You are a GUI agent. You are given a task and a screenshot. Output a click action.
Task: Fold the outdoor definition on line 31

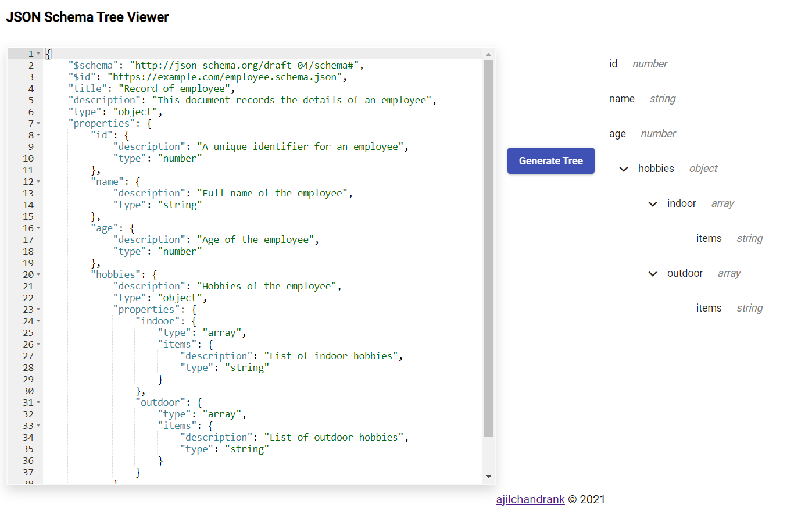[x=39, y=402]
